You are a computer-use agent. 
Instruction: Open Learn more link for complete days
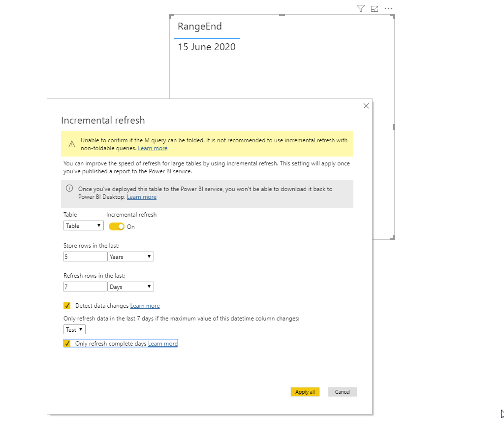tap(162, 344)
